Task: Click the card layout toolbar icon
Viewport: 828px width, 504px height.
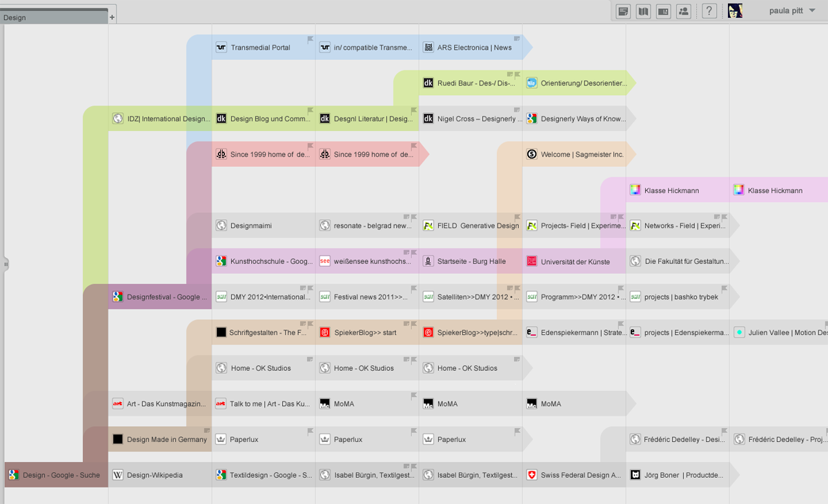Action: [x=663, y=11]
